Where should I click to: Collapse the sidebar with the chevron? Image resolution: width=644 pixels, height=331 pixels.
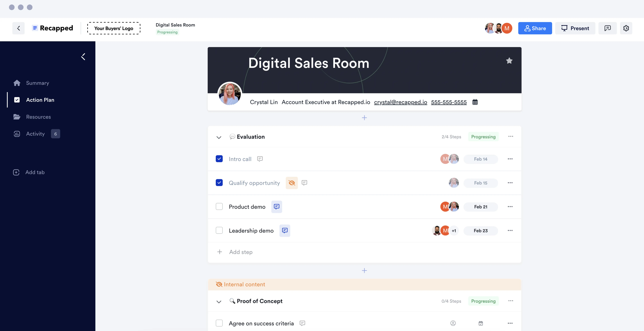(x=84, y=57)
